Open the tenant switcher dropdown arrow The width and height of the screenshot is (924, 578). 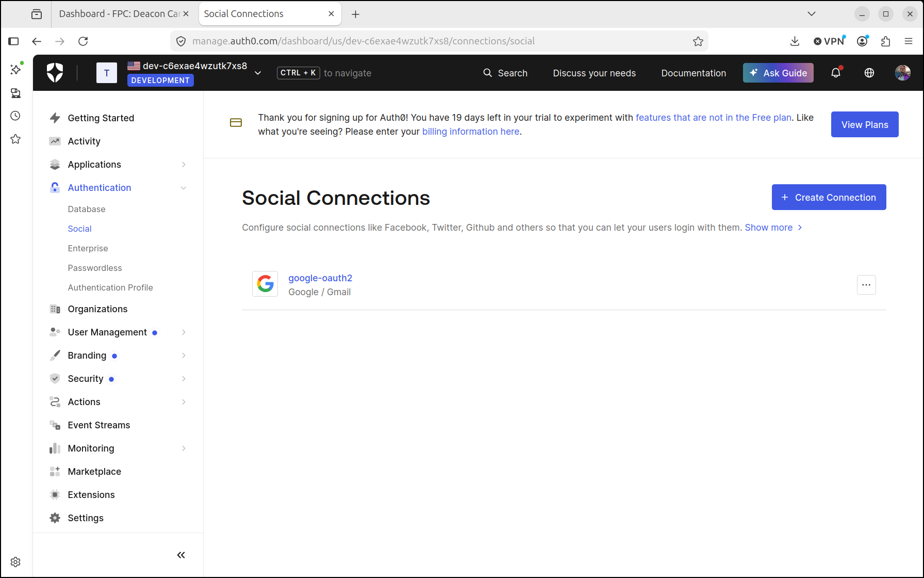[x=258, y=73]
